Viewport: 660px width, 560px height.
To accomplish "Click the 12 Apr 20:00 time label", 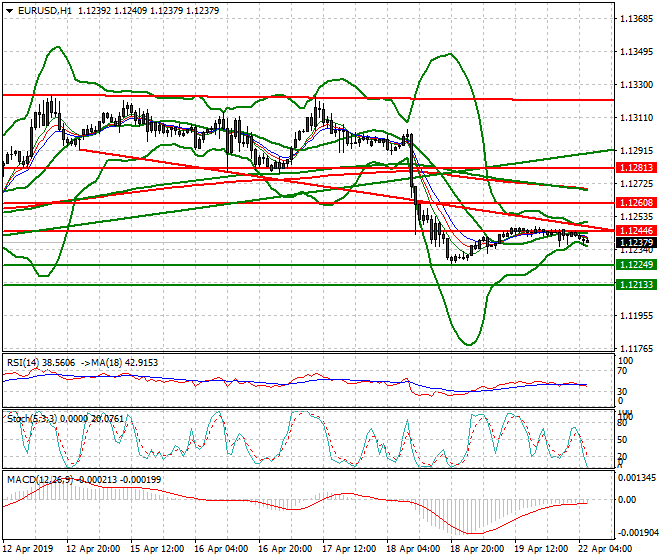I will click(x=93, y=549).
